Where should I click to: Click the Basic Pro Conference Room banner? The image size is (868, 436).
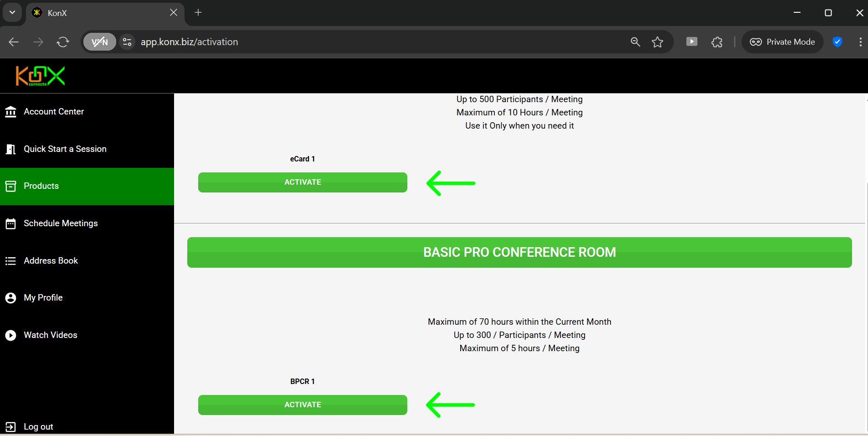click(519, 252)
